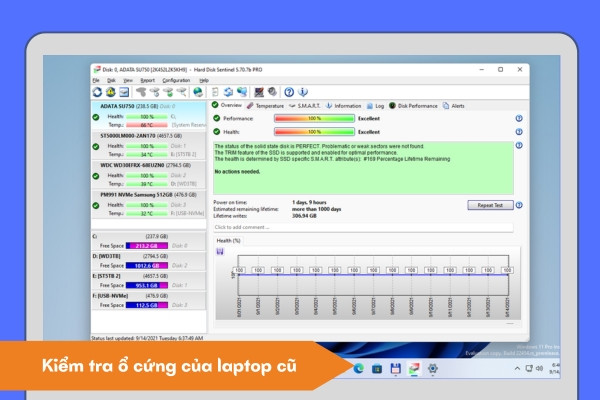Click the blue floppy-style taskbar app icon

click(x=395, y=369)
